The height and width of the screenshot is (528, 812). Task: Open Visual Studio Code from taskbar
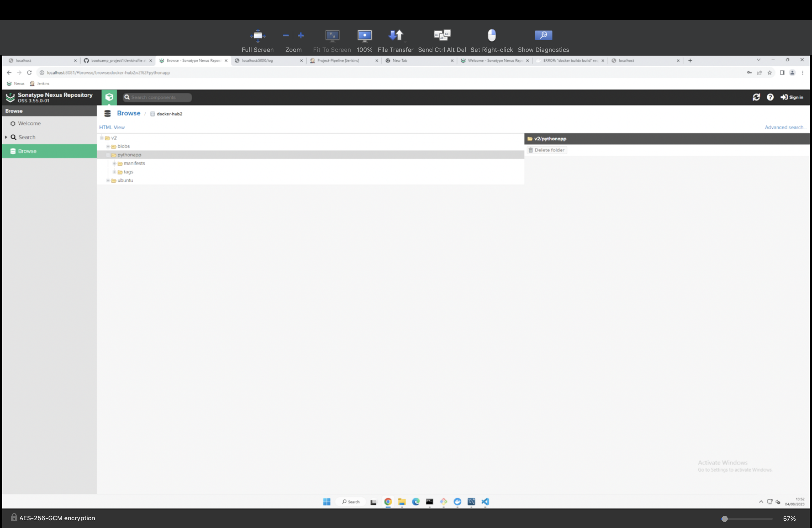485,501
